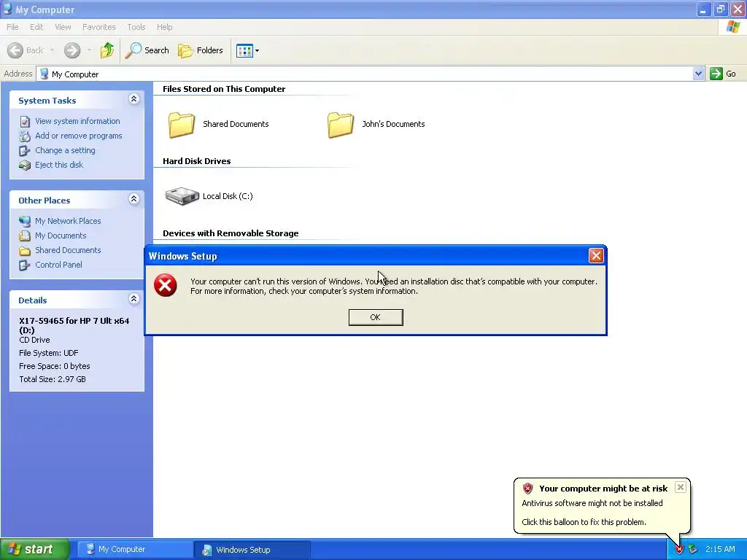Click Eject this disk link
Image resolution: width=747 pixels, height=560 pixels.
pyautogui.click(x=59, y=165)
